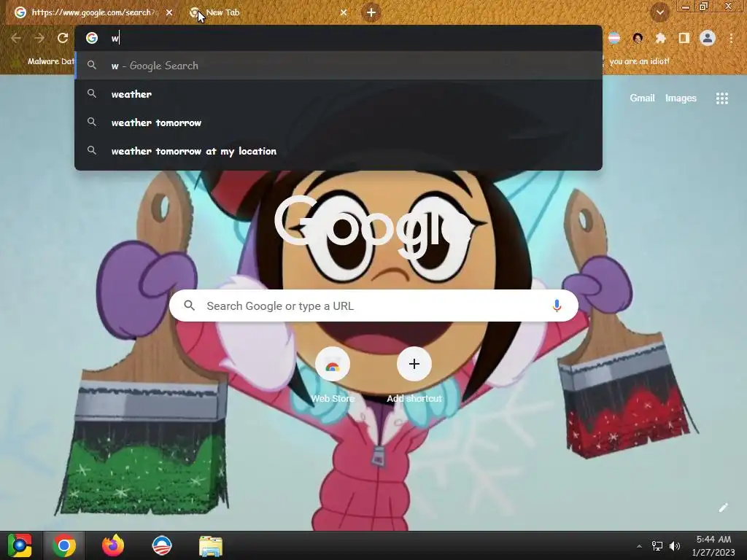Open the Google apps grid

(721, 98)
